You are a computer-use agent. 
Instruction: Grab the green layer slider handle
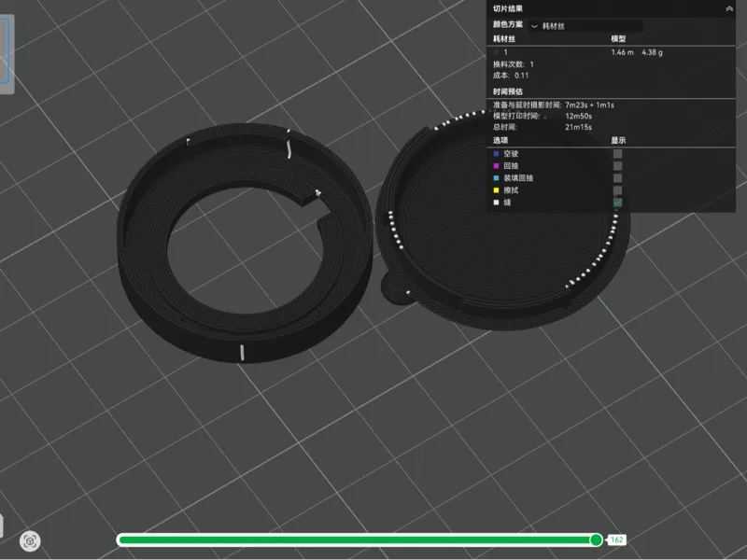(596, 539)
